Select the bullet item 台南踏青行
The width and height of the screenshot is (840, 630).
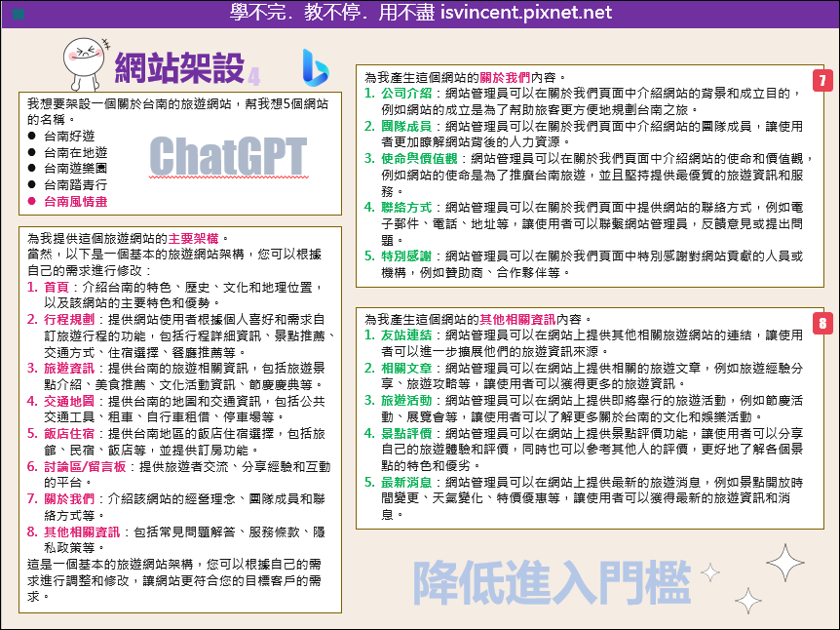pos(76,185)
